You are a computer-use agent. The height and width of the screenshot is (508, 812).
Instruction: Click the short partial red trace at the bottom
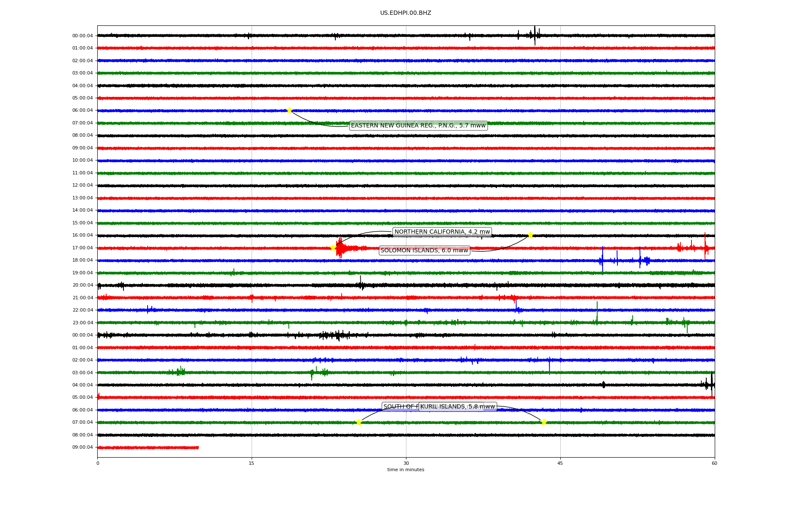(x=148, y=447)
